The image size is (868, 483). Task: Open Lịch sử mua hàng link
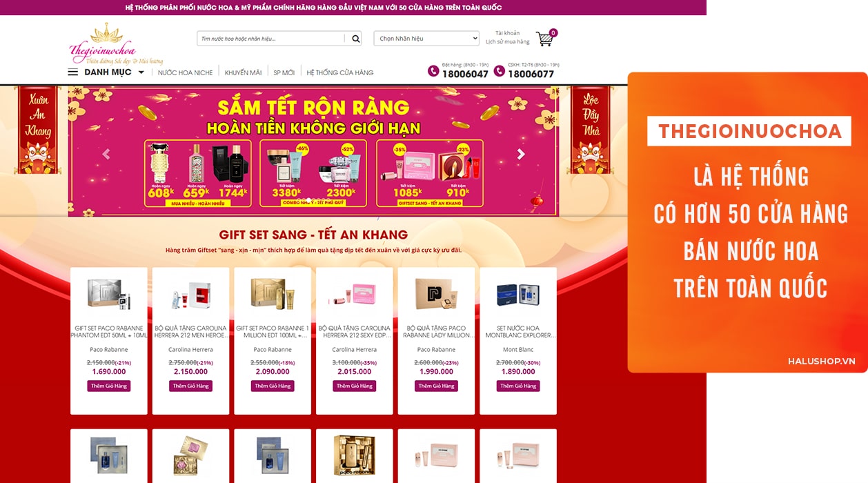(x=508, y=42)
